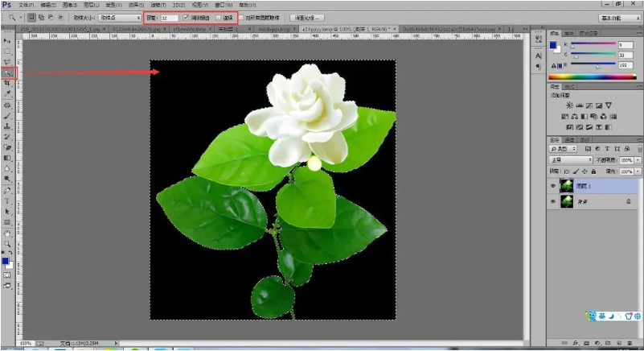Select the Hand tool
The width and height of the screenshot is (644, 351).
click(x=7, y=232)
